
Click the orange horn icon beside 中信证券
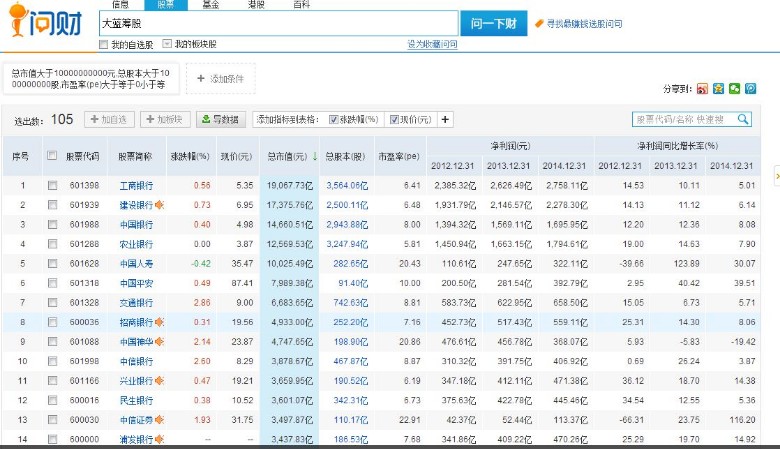(x=159, y=420)
